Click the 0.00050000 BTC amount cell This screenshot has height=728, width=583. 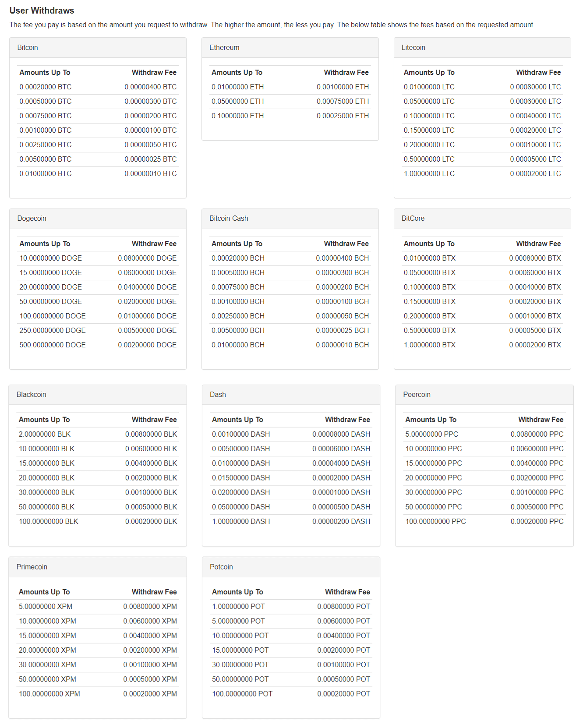(x=46, y=102)
